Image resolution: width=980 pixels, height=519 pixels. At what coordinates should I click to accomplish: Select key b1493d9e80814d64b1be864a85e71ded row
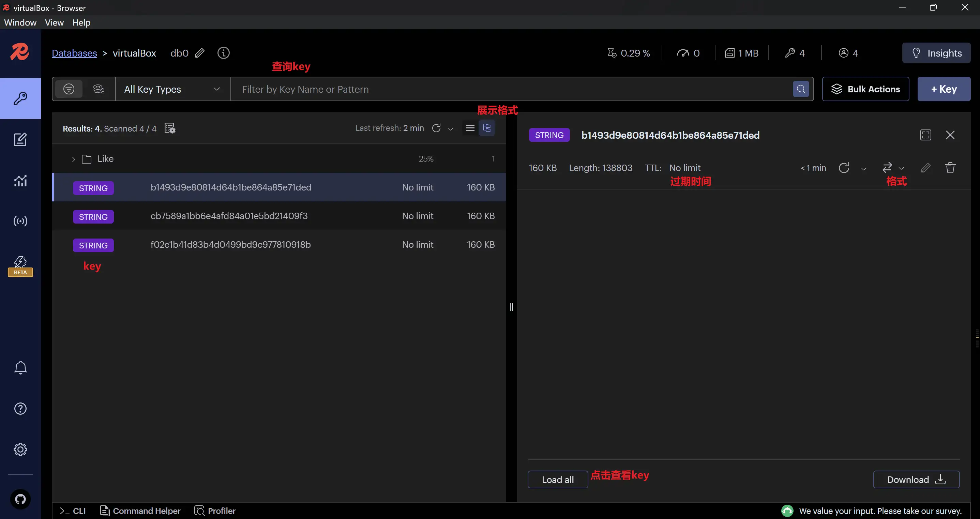tap(279, 187)
